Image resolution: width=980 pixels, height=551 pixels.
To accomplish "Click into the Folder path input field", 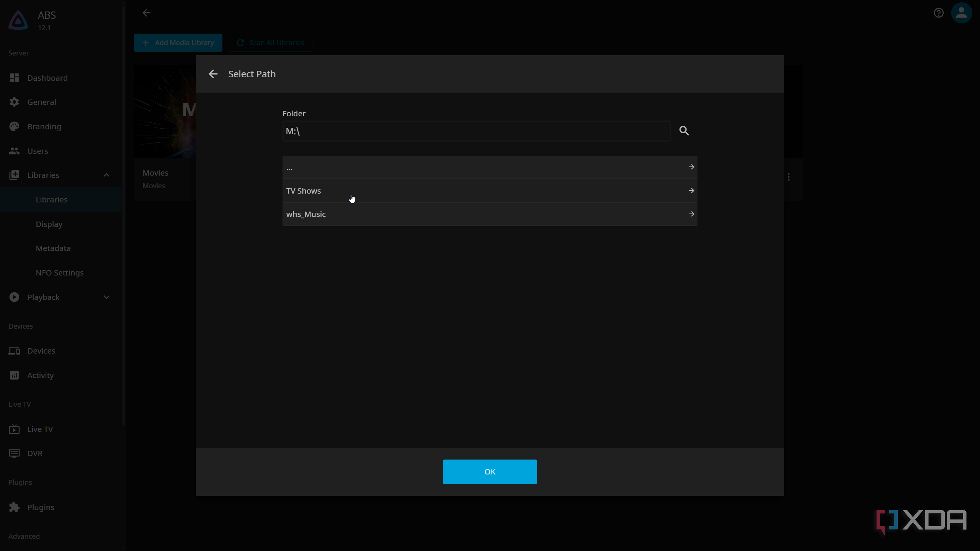I will (476, 131).
